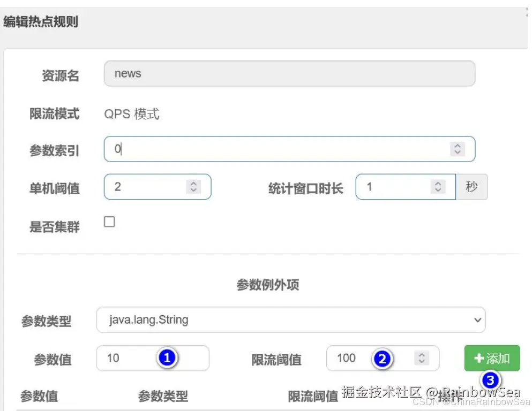
Task: Click the decrement arrow on 参数索引 field
Action: pos(458,152)
